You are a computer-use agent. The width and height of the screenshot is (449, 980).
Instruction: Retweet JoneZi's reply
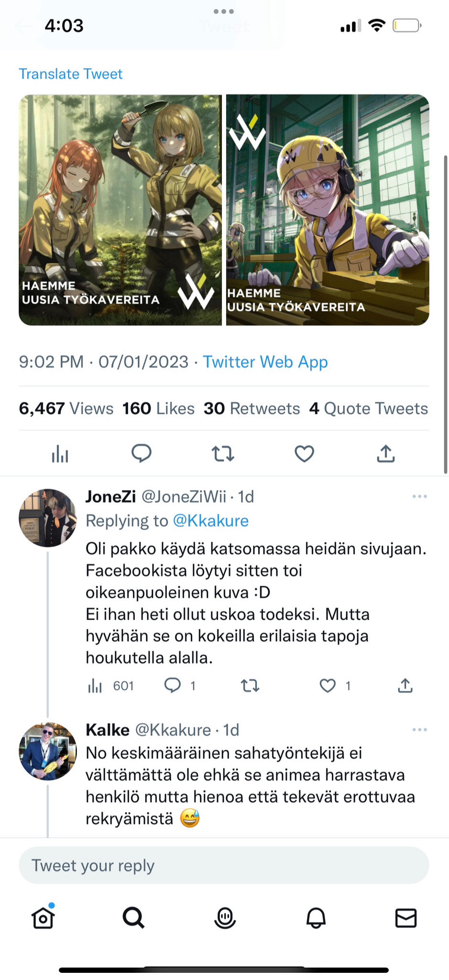click(250, 686)
